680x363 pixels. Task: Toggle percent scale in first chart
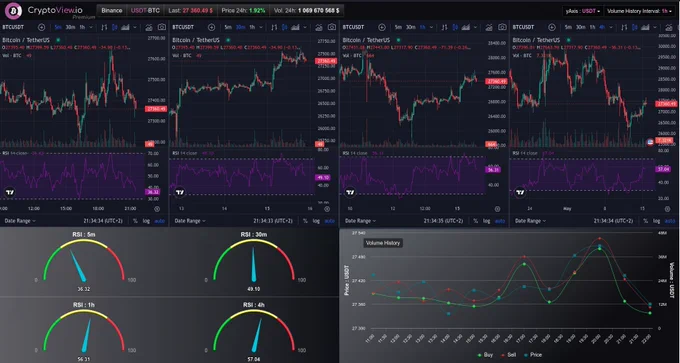(135, 221)
